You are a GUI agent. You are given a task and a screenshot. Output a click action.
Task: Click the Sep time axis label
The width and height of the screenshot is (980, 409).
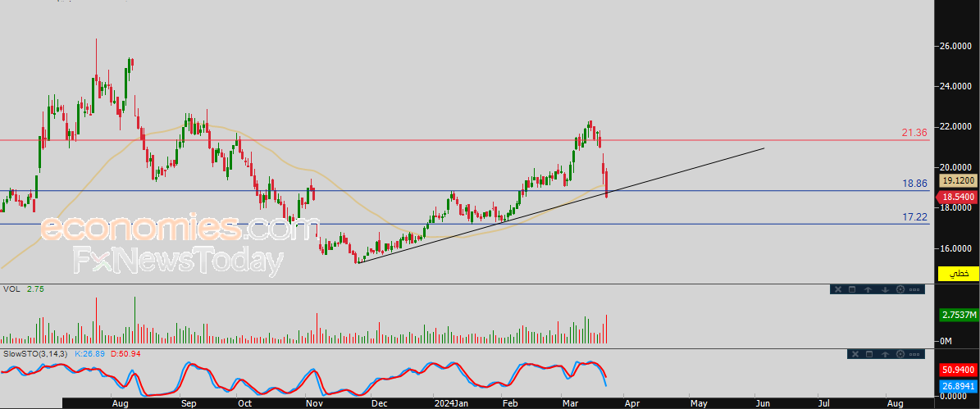(x=189, y=403)
